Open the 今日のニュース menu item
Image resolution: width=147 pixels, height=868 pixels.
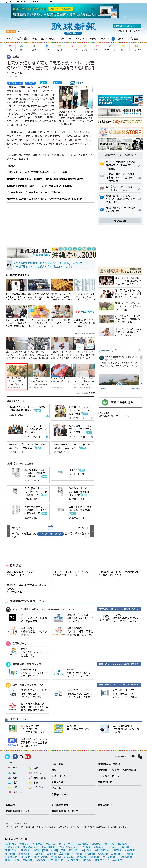[x=97, y=39]
